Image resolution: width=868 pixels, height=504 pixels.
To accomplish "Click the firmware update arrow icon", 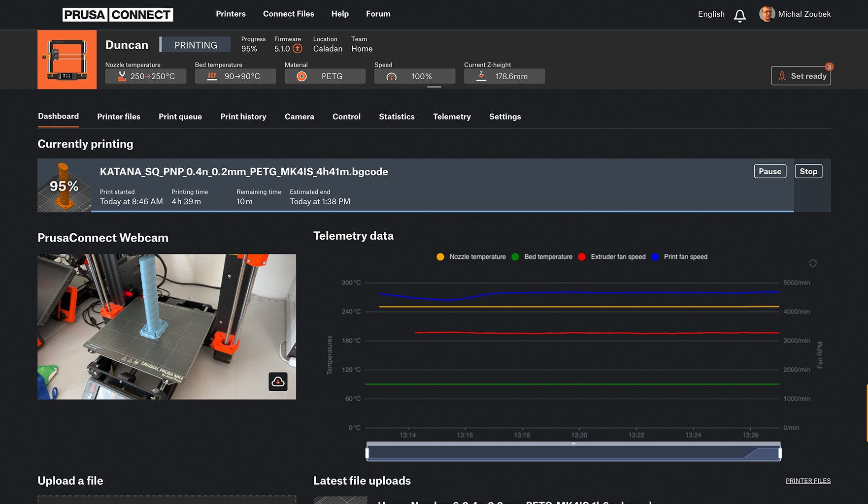I will (298, 49).
